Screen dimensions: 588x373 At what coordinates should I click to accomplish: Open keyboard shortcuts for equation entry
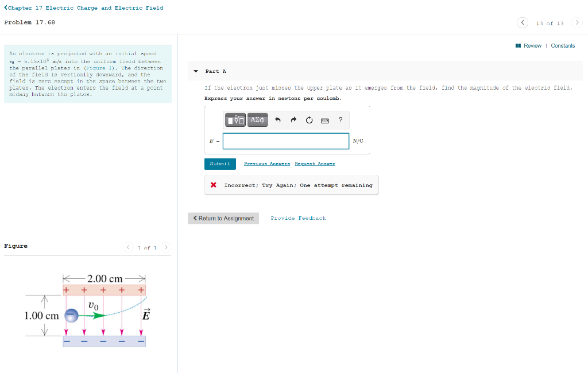click(x=324, y=120)
